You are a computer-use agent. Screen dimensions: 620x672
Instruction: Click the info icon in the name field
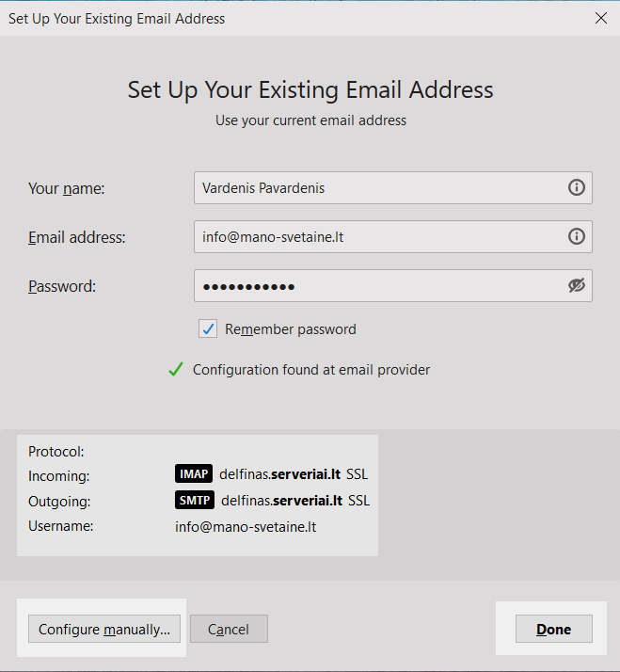point(577,187)
